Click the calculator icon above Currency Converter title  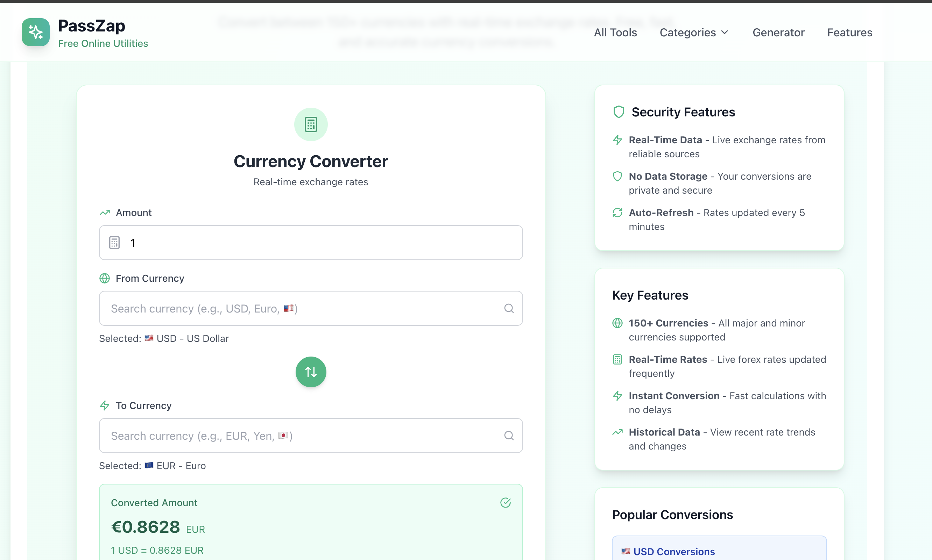[310, 124]
